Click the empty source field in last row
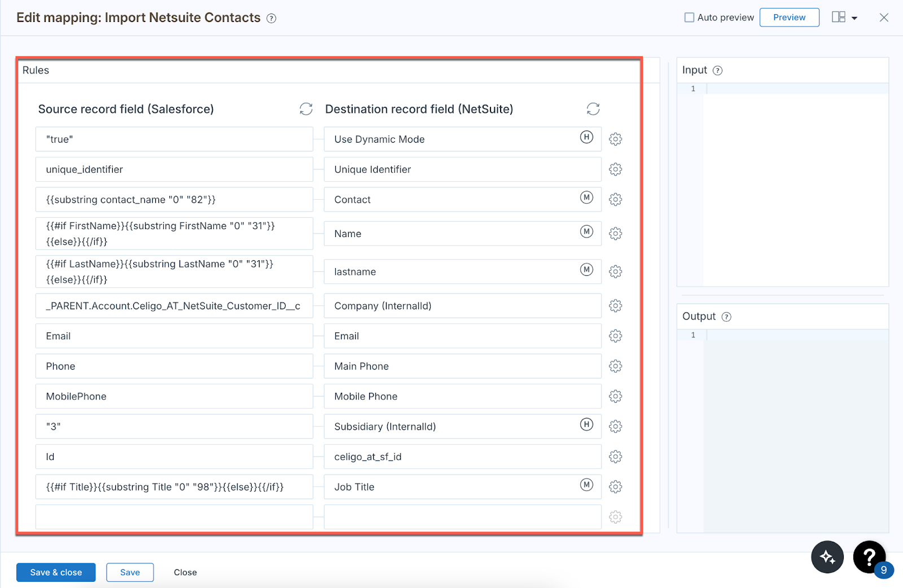903x588 pixels. (174, 517)
